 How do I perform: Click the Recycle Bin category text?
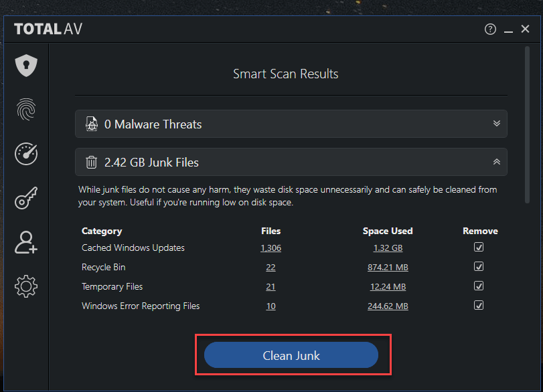point(104,267)
